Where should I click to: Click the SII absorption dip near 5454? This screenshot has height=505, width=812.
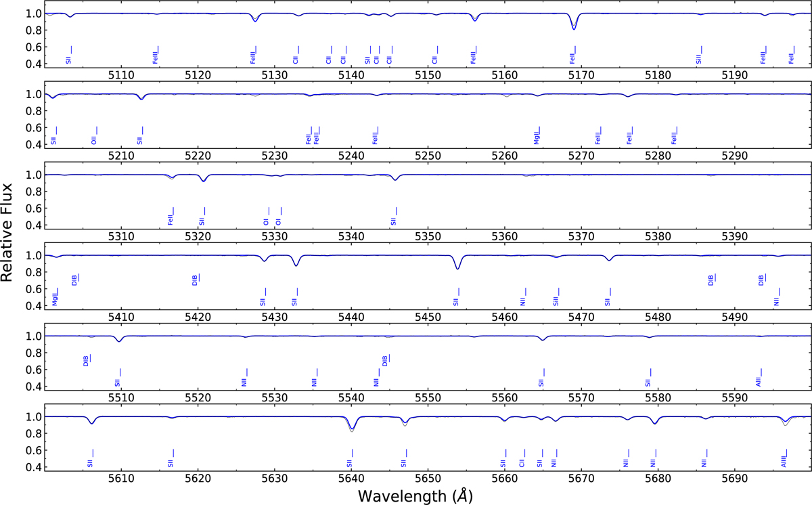[458, 267]
